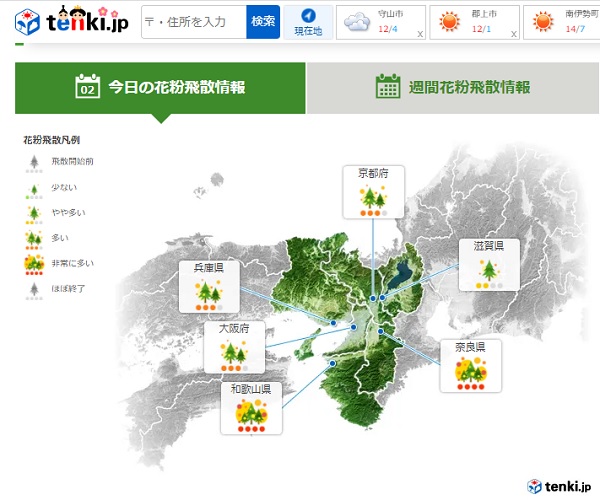Viewport: 600px width, 500px height.
Task: Click the 現在地 current location icon
Action: (308, 21)
